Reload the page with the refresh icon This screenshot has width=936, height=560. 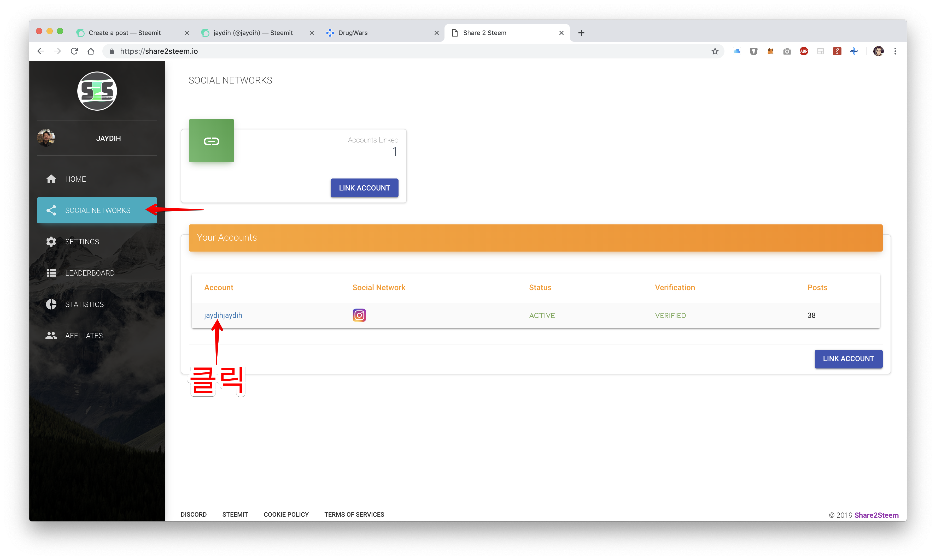(x=74, y=51)
